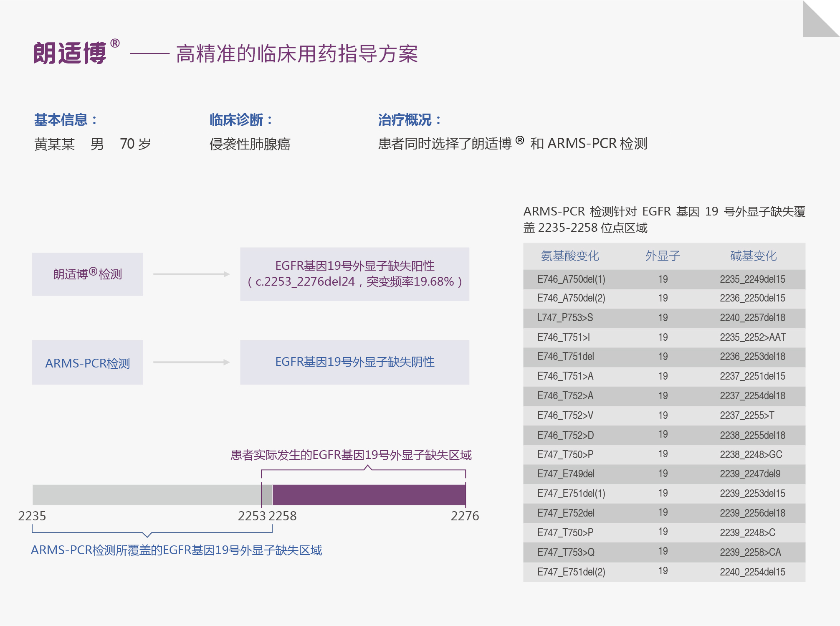Click position label 2258
840x626 pixels.
point(283,516)
